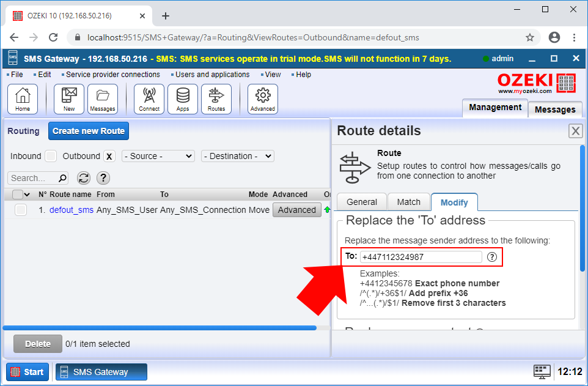588x386 pixels.
Task: Click the Start button
Action: click(x=28, y=372)
